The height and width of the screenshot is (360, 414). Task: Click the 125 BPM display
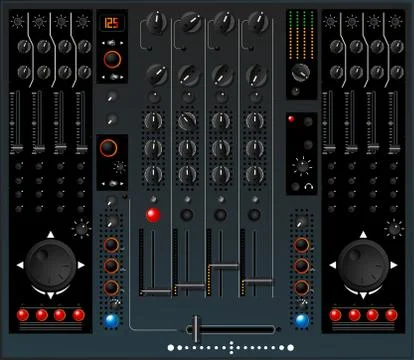[112, 23]
